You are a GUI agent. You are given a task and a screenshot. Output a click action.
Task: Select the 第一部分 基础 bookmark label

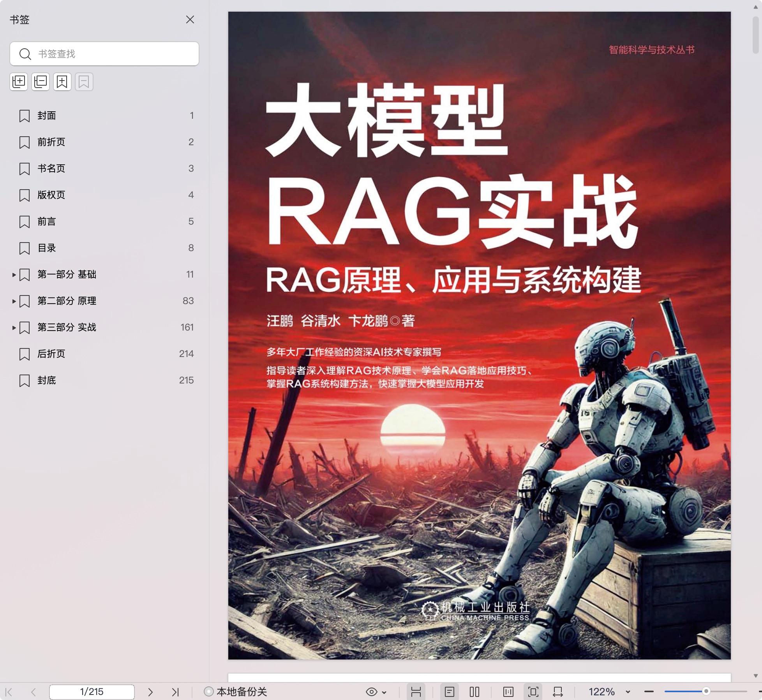67,274
